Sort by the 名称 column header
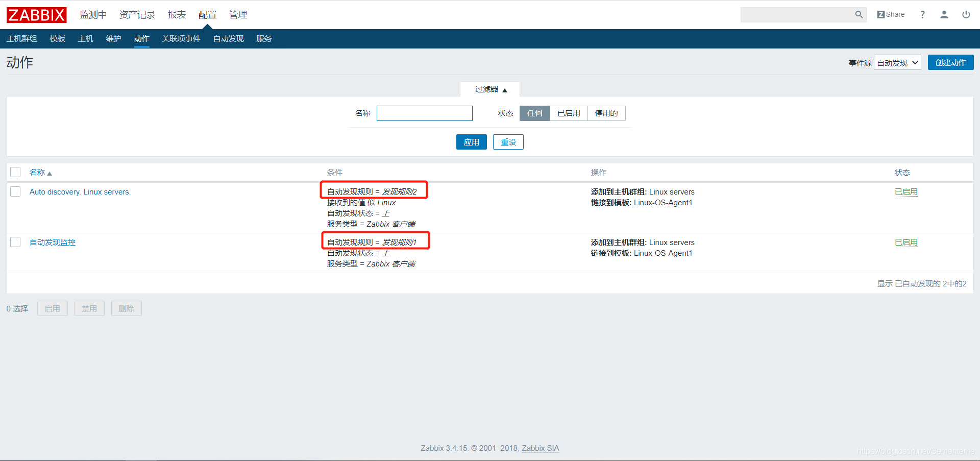Viewport: 980px width, 461px height. (x=40, y=173)
